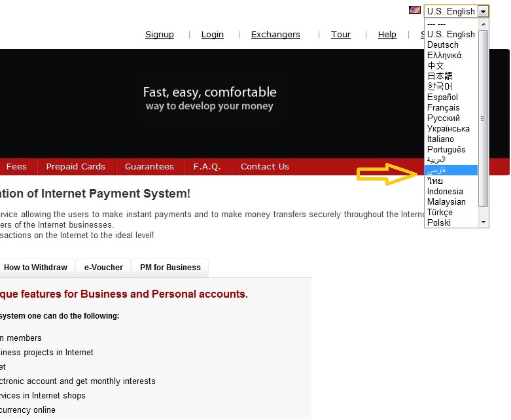
Task: Click the list scrollbar down arrow
Action: pos(484,222)
